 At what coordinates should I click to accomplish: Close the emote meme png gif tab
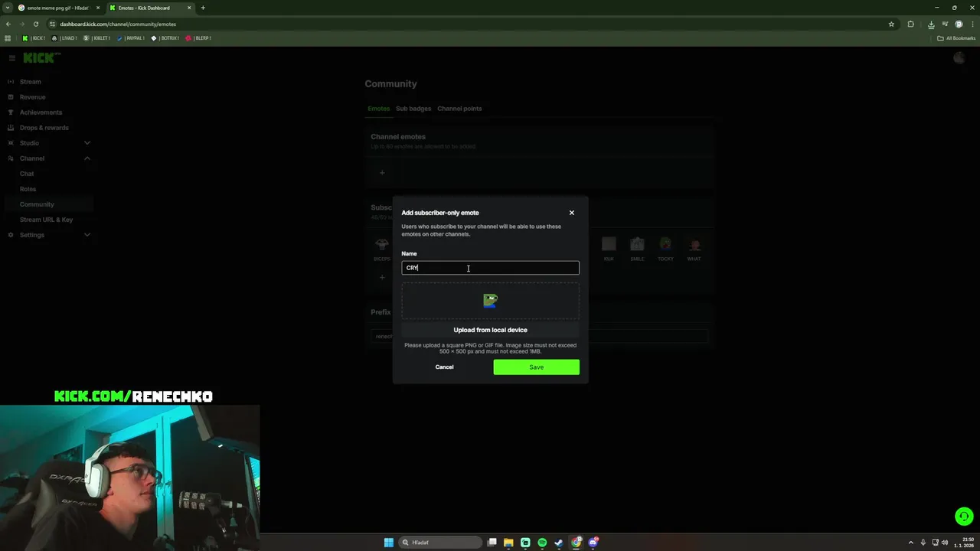[98, 8]
